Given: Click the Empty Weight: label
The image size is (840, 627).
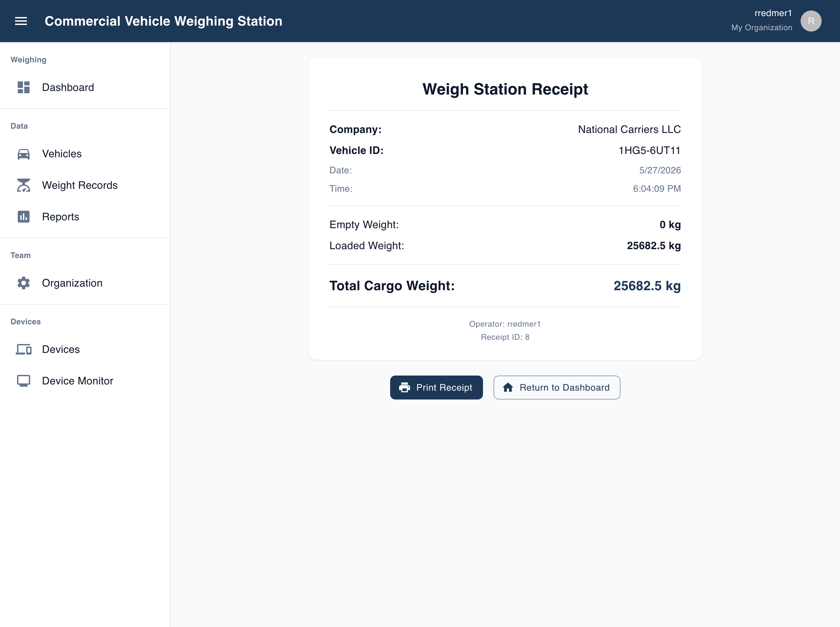Looking at the screenshot, I should click(x=364, y=225).
